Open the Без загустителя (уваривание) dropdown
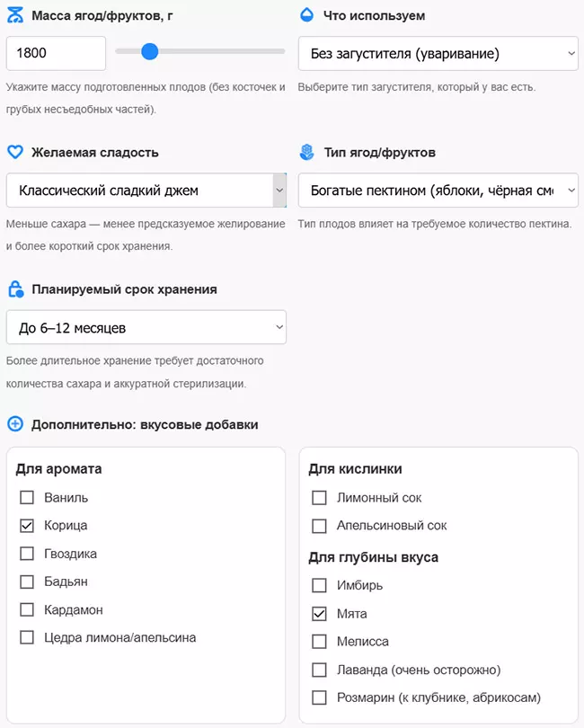 click(438, 53)
